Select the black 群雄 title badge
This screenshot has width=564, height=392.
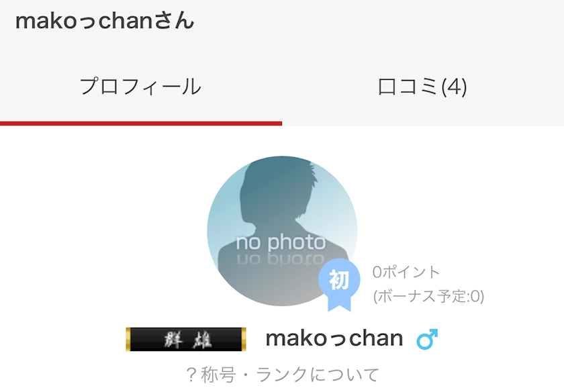[x=186, y=339]
